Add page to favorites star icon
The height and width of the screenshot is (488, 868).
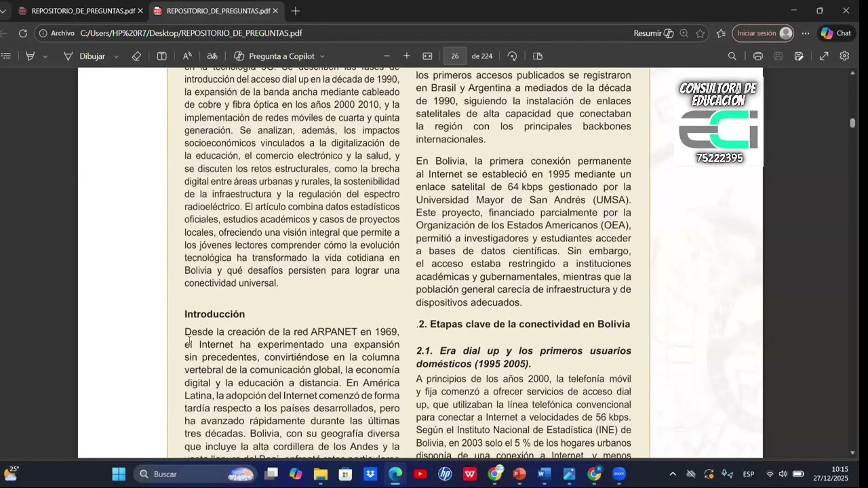pos(701,33)
